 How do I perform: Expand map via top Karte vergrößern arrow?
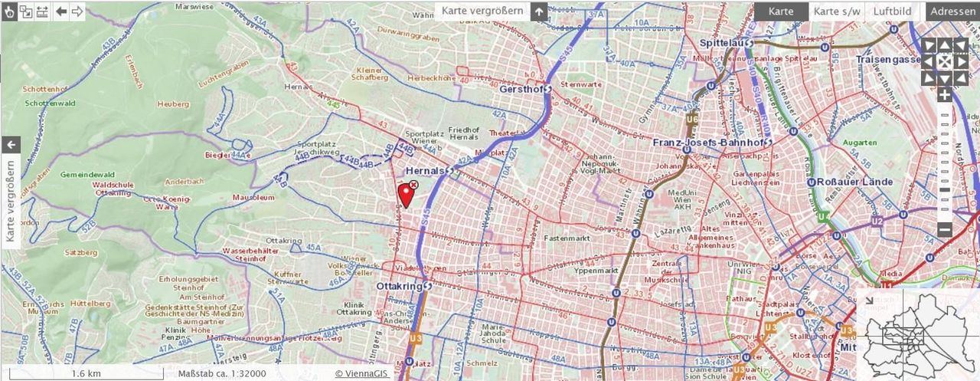[x=539, y=11]
